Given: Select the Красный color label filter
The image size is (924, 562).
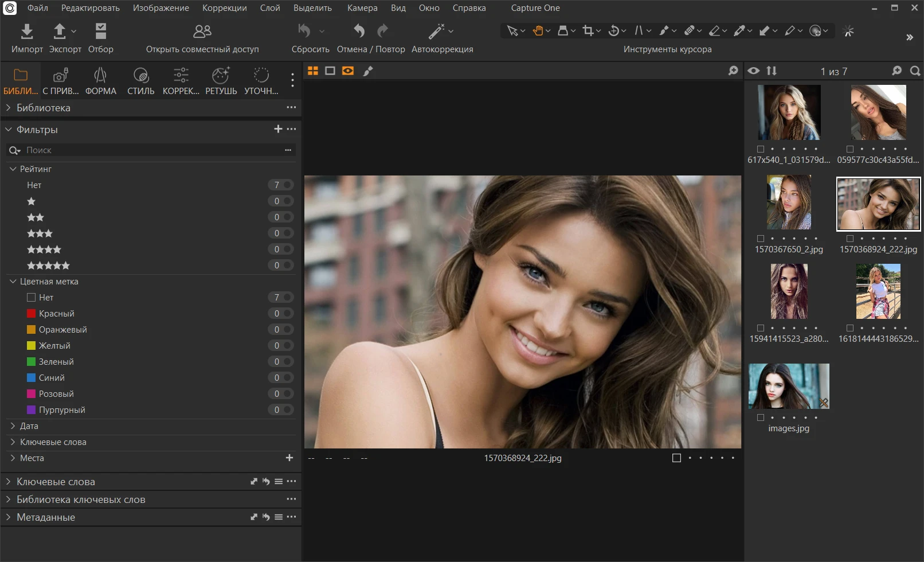Looking at the screenshot, I should pyautogui.click(x=56, y=314).
